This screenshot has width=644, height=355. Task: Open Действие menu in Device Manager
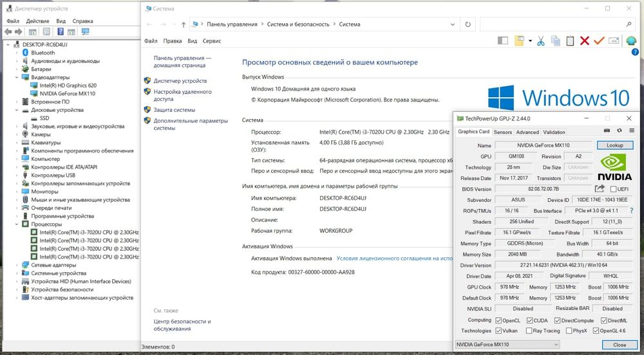[37, 21]
